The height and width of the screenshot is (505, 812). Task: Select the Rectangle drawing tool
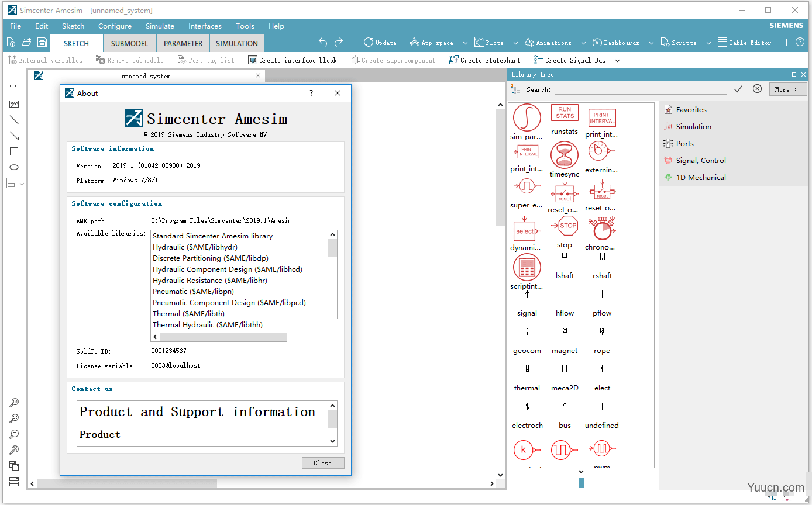pyautogui.click(x=14, y=151)
